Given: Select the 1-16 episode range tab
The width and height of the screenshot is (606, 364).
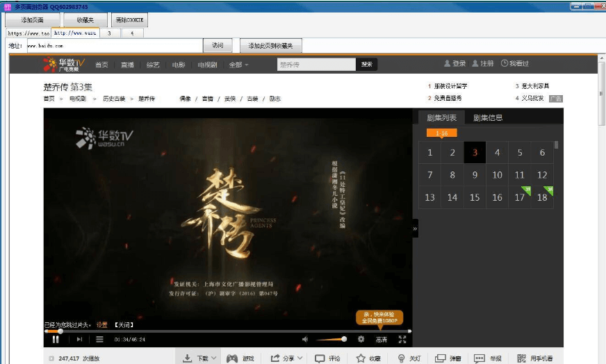Looking at the screenshot, I should click(442, 133).
